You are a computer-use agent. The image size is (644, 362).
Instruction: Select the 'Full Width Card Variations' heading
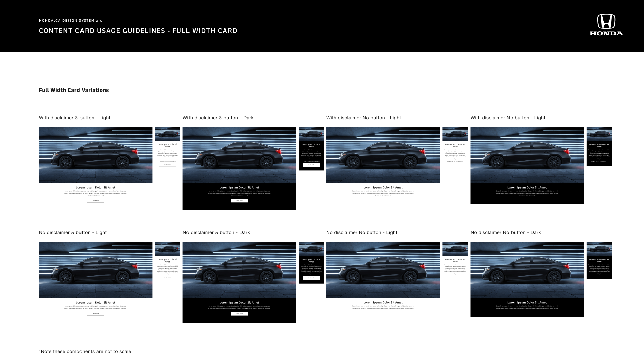point(74,90)
